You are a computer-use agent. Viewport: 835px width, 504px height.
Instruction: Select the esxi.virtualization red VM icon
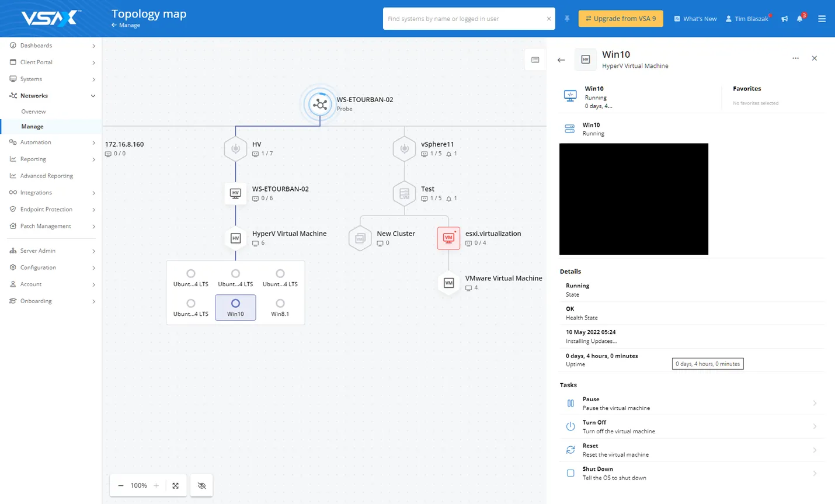[x=448, y=238]
